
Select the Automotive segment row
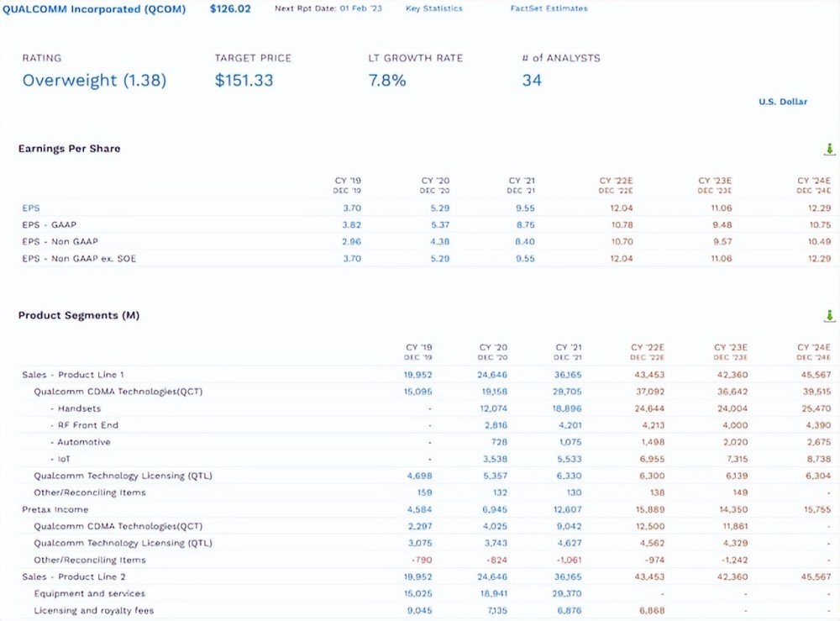83,442
